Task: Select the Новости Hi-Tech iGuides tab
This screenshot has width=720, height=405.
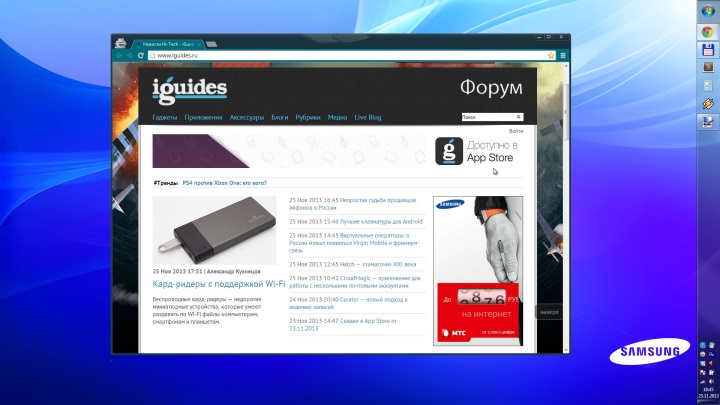Action: click(168, 44)
